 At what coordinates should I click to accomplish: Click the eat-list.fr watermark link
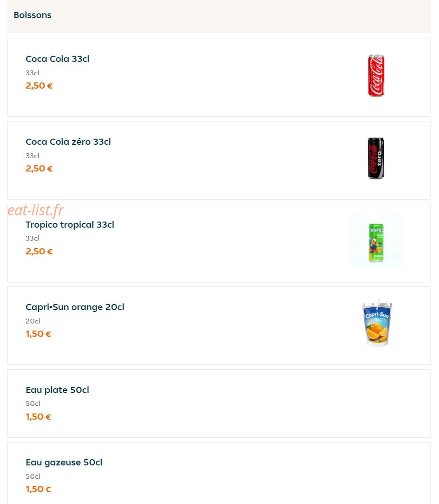36,210
